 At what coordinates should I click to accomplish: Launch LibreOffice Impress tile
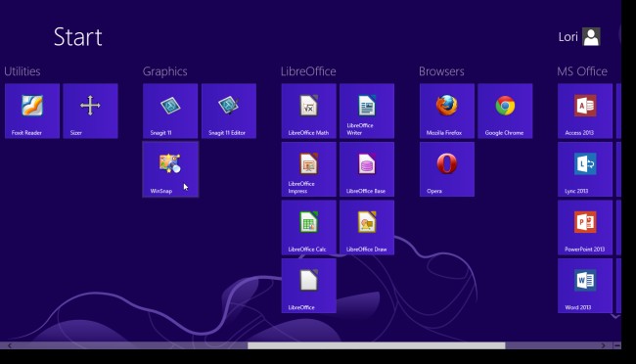(308, 169)
